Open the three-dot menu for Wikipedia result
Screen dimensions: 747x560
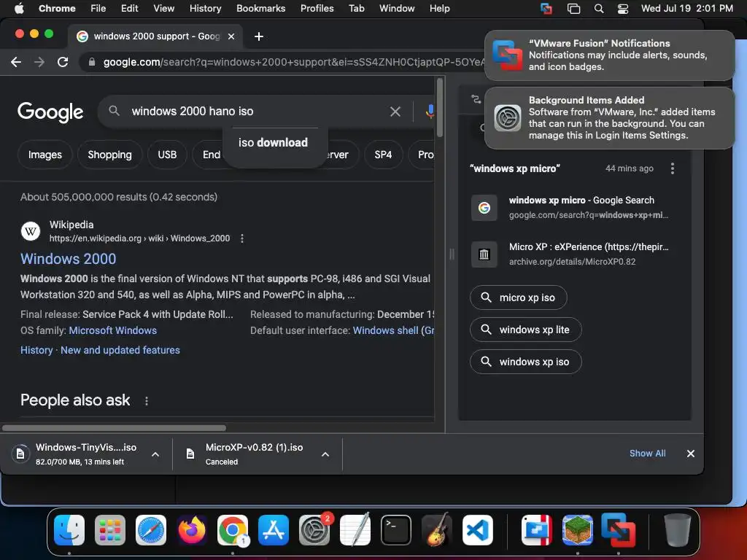pos(242,238)
